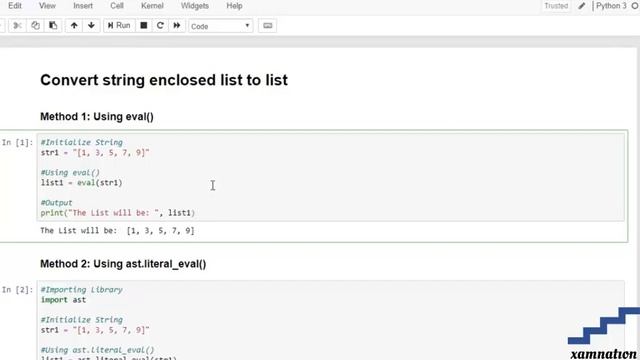Click the pencil edit mode icon

[x=582, y=6]
